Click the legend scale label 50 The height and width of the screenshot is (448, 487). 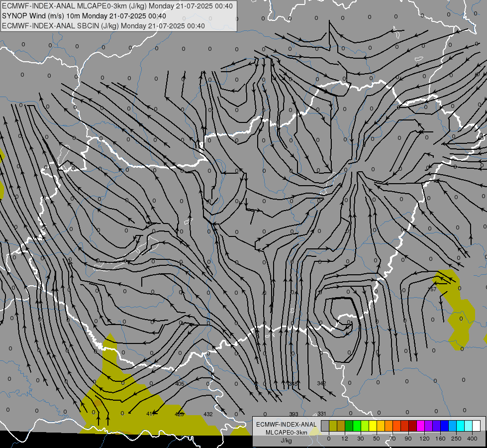click(x=376, y=439)
